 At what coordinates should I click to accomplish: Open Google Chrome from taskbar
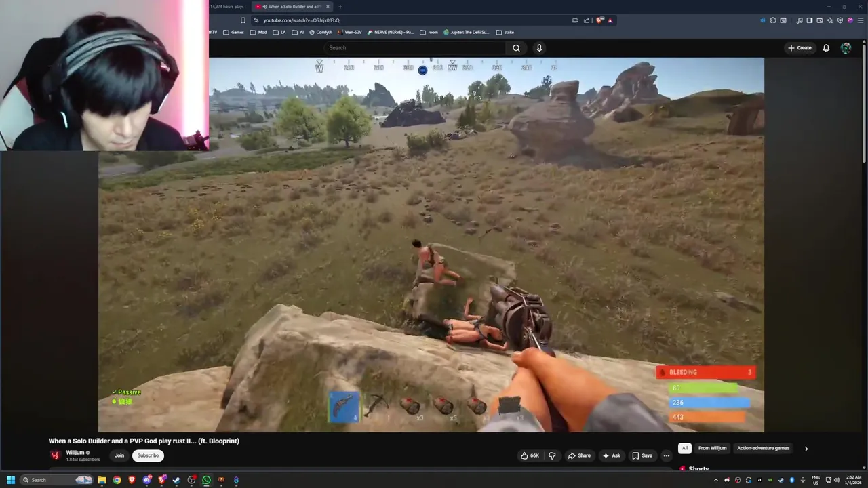click(117, 480)
